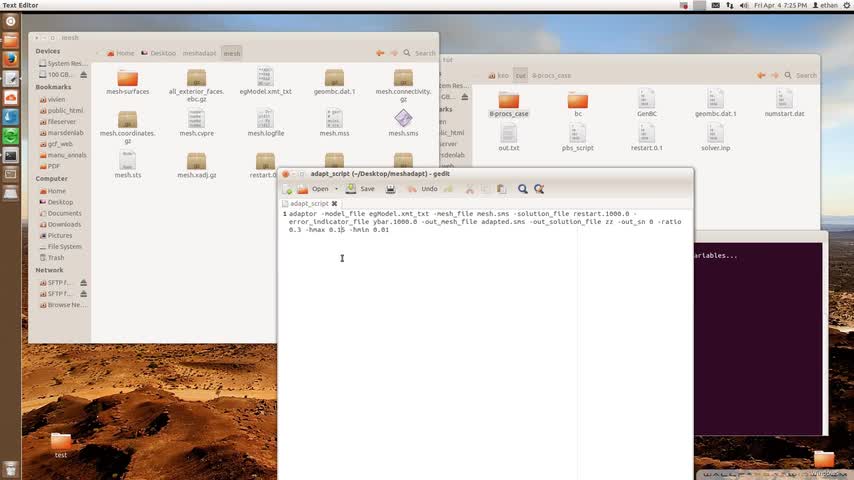Save the adapt_script document
The image size is (854, 480).
[x=360, y=189]
